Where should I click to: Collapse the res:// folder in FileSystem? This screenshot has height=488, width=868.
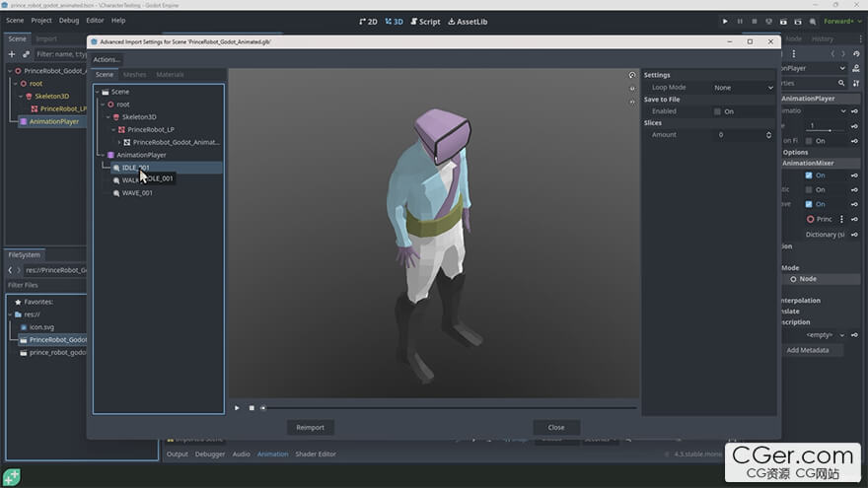pos(11,314)
